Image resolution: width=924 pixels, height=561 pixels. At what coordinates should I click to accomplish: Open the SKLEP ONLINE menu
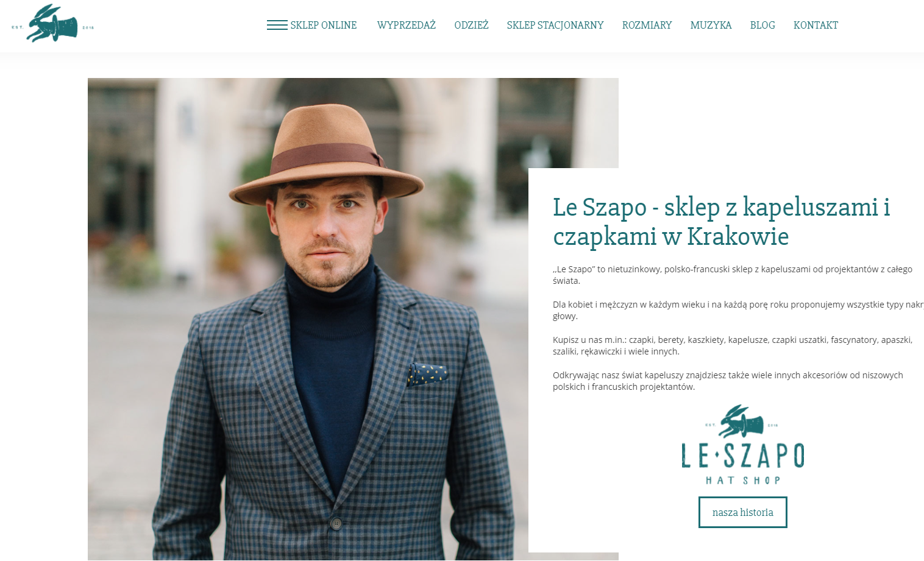click(x=324, y=25)
